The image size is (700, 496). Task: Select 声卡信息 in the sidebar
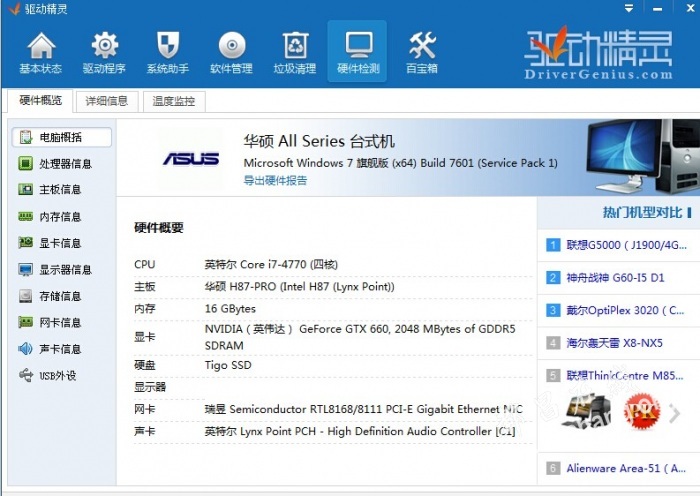tap(62, 349)
